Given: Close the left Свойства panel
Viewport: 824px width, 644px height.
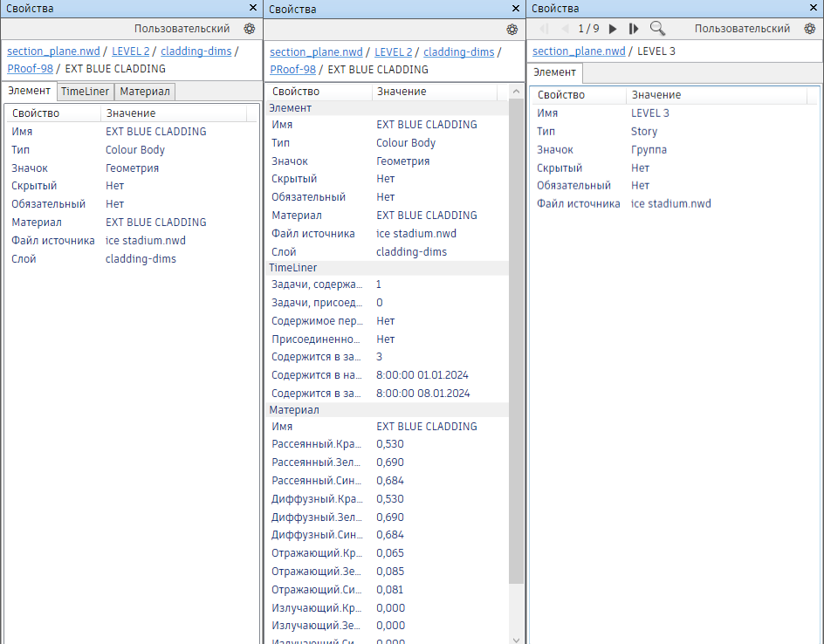Looking at the screenshot, I should click(x=253, y=8).
